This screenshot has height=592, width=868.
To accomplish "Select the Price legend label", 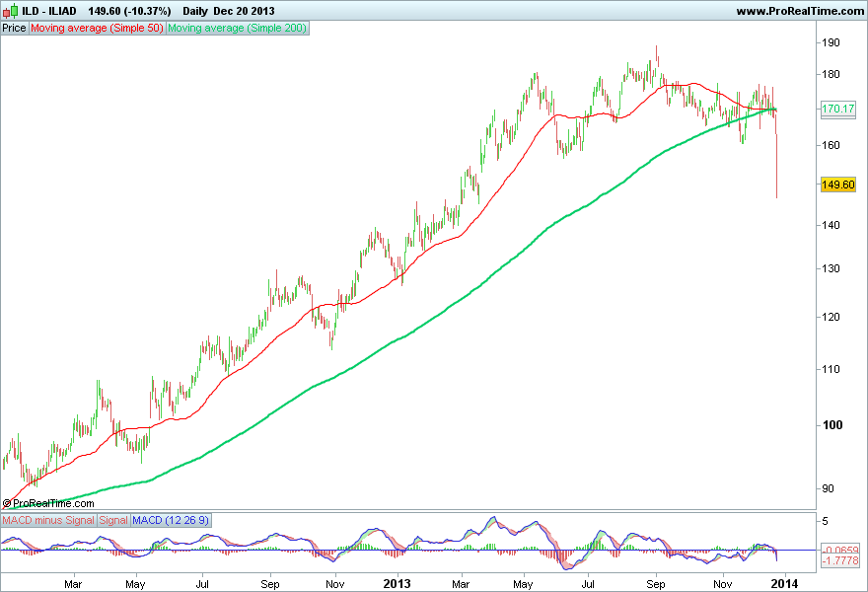I will point(15,28).
